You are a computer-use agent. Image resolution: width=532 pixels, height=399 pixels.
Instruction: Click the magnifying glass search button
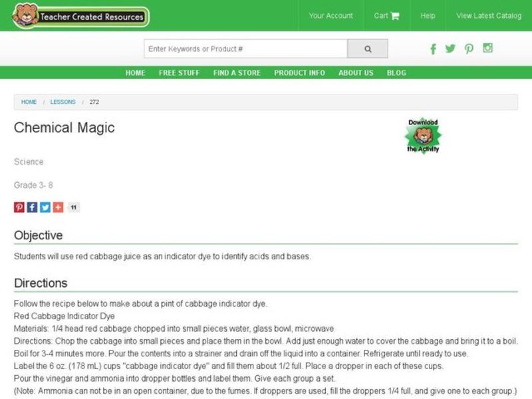point(367,48)
